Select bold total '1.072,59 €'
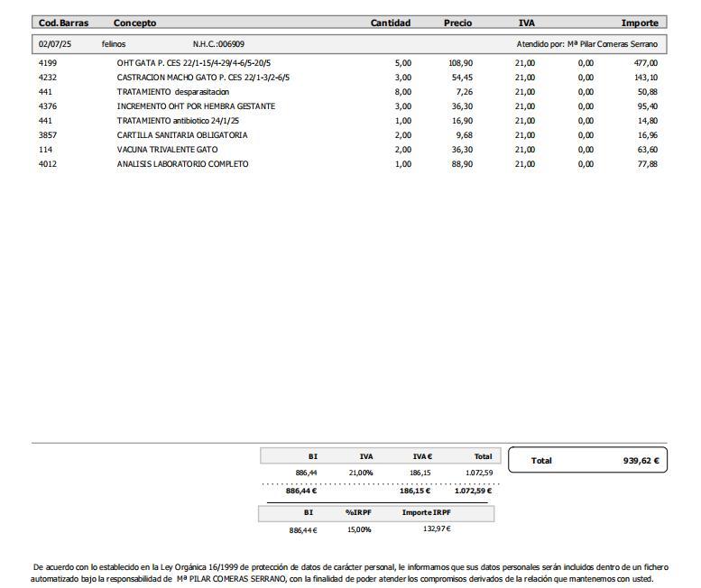Viewport: 701px width, 588px height. pos(473,491)
